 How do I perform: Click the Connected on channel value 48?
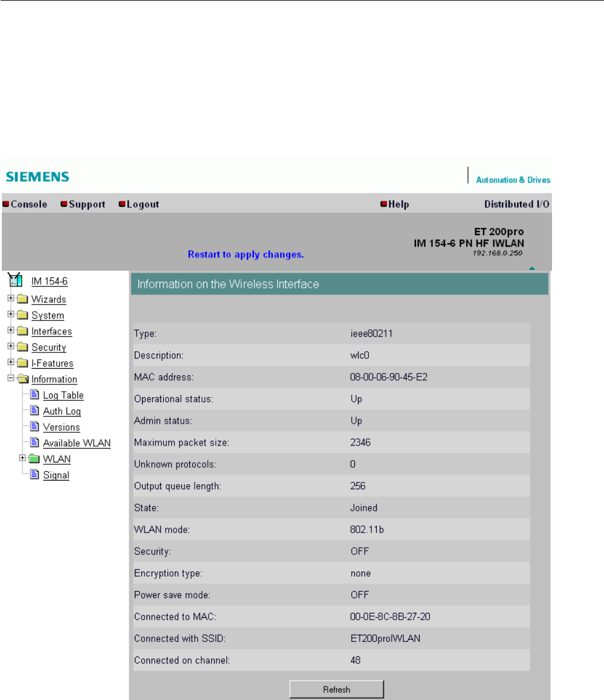tap(356, 660)
